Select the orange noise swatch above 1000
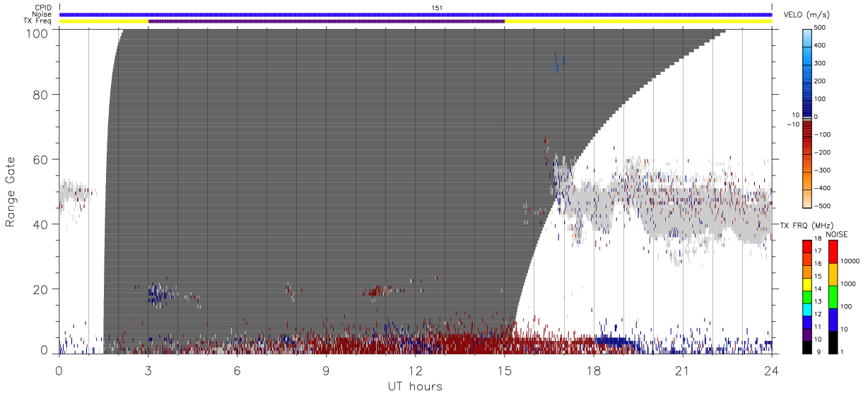Screen dimensions: 868x401 [x=833, y=274]
